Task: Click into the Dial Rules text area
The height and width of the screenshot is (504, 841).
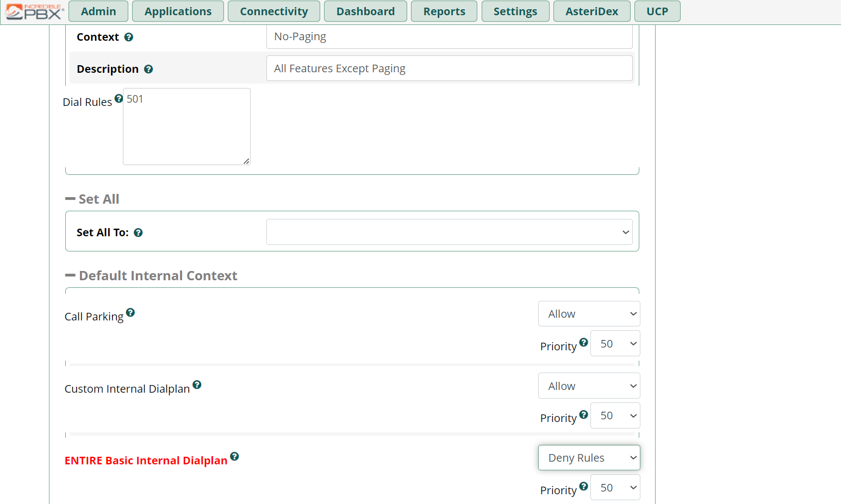Action: (x=186, y=127)
